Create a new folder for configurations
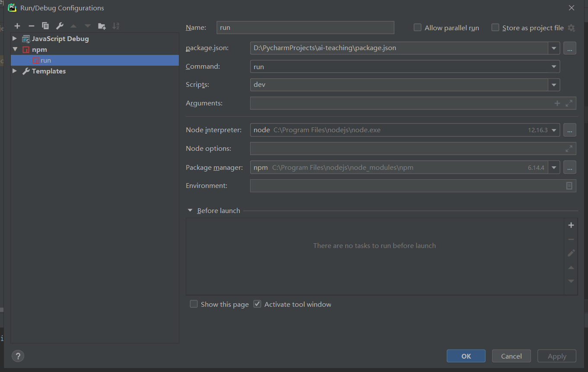 click(x=102, y=25)
